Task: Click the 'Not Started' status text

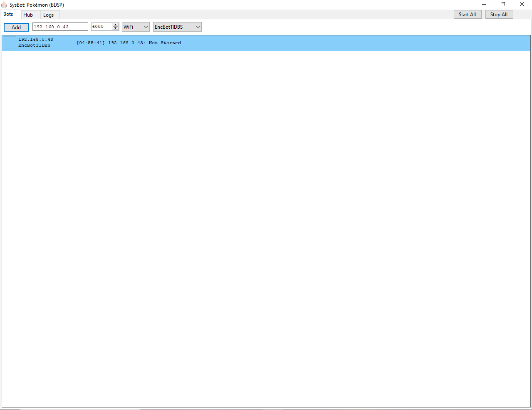Action: (x=165, y=43)
